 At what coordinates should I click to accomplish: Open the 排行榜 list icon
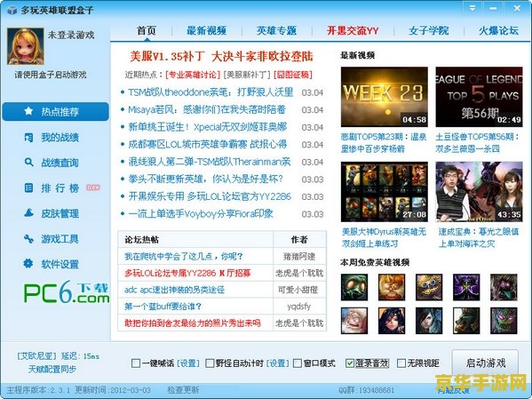(x=28, y=188)
